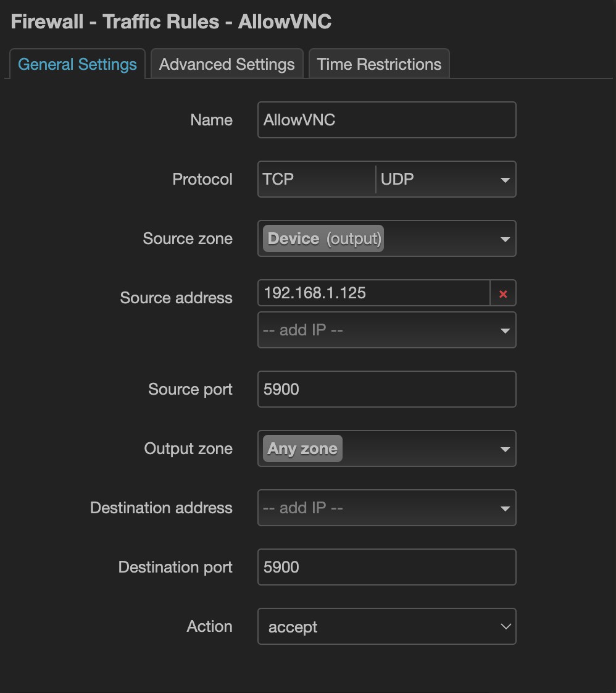Screen dimensions: 616x693
Task: Select the UDP entry in Protocol field
Action: click(x=397, y=180)
